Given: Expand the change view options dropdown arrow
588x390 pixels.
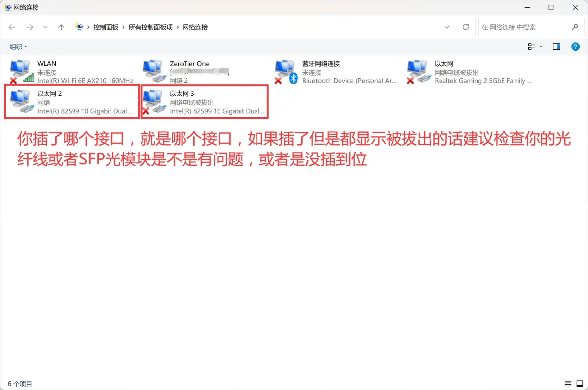Looking at the screenshot, I should (541, 46).
